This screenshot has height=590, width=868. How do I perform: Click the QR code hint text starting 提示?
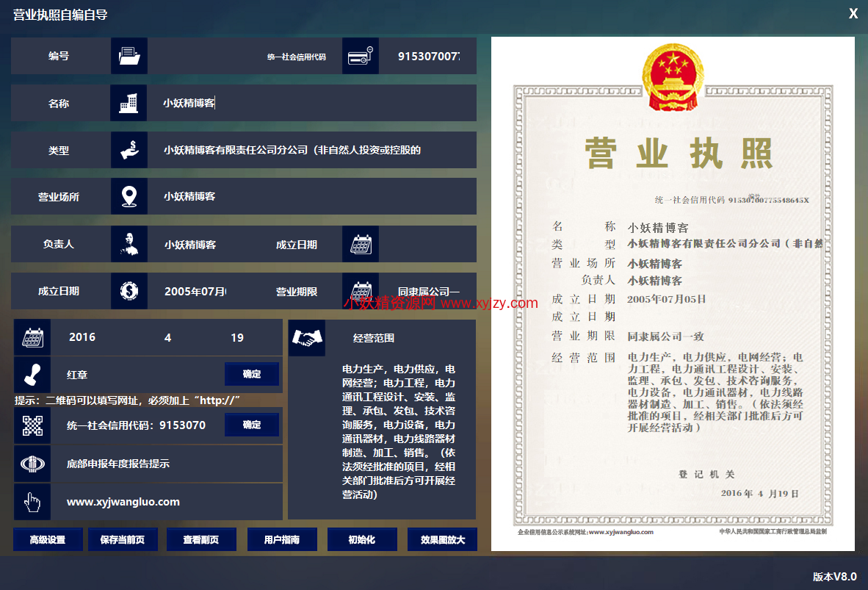127,400
